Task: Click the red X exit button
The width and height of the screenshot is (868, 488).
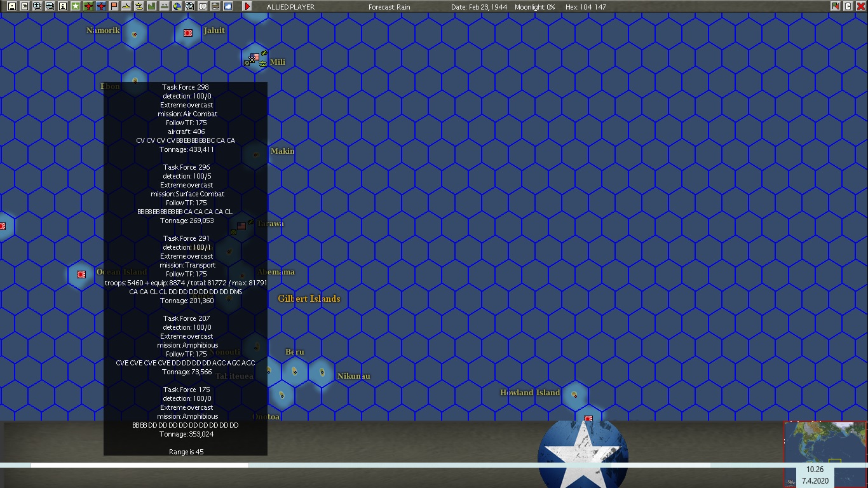Action: (860, 6)
